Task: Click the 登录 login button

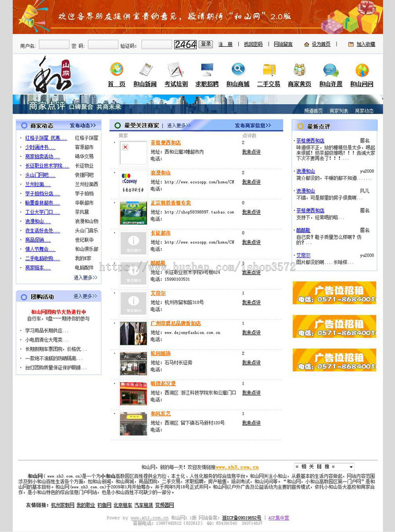Action: pos(205,44)
